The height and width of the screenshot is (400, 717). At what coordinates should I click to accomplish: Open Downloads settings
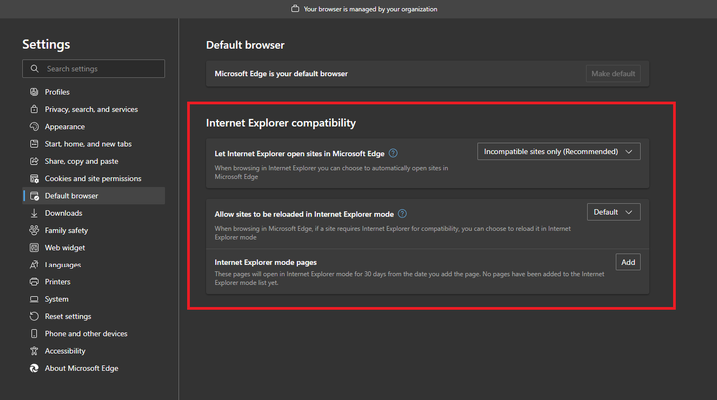point(94,213)
